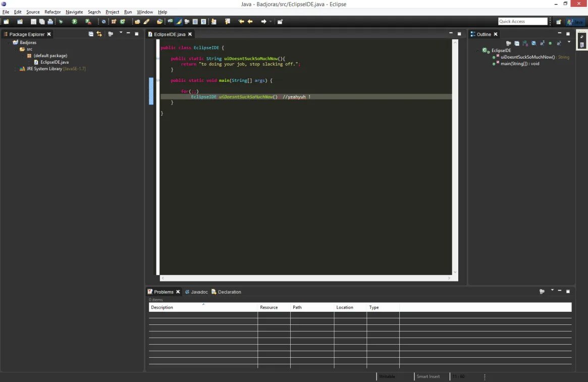Image resolution: width=588 pixels, height=382 pixels.
Task: Open Package Explorer view menu arrow
Action: [x=121, y=33]
